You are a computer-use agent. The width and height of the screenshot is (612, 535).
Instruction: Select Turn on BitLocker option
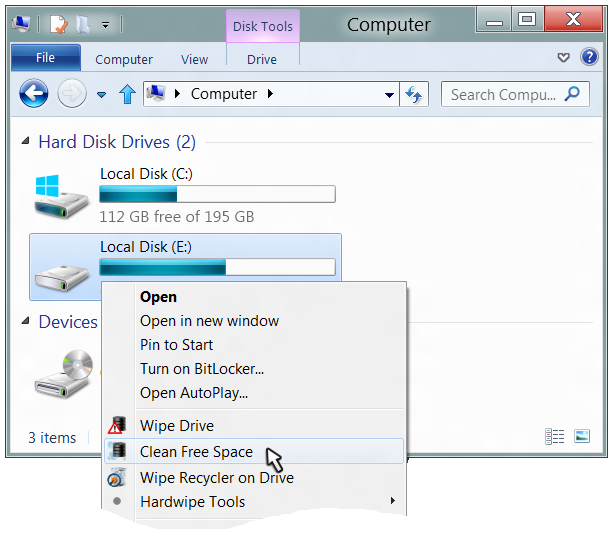point(202,369)
